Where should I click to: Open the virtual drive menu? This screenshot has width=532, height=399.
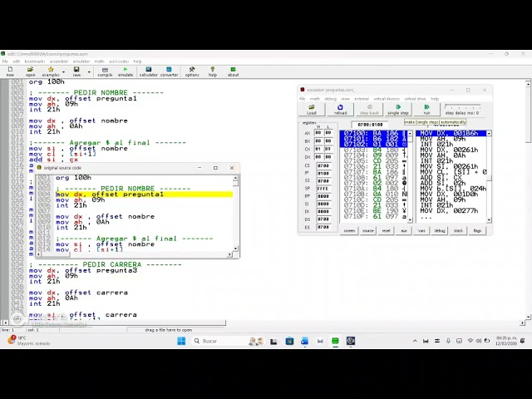coord(415,99)
